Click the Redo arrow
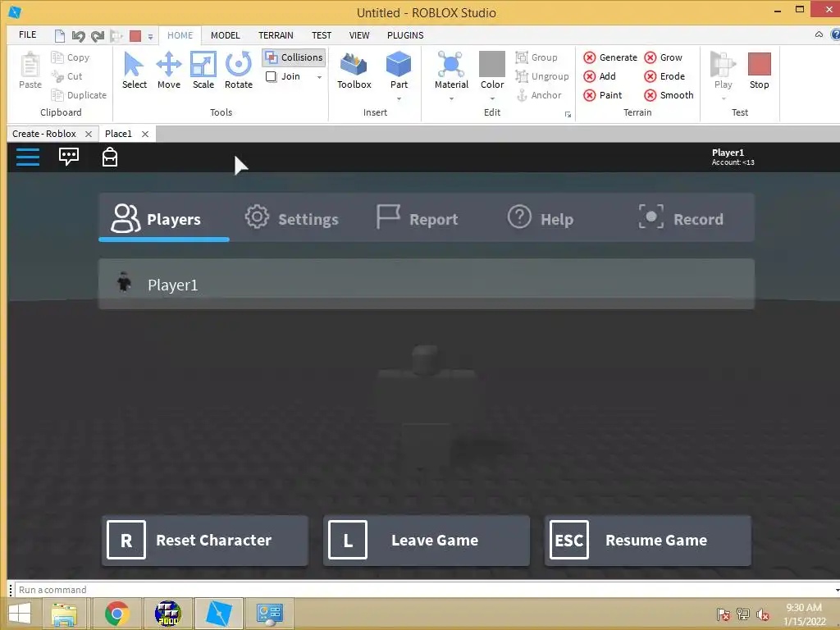Viewport: 840px width, 630px height. click(98, 36)
